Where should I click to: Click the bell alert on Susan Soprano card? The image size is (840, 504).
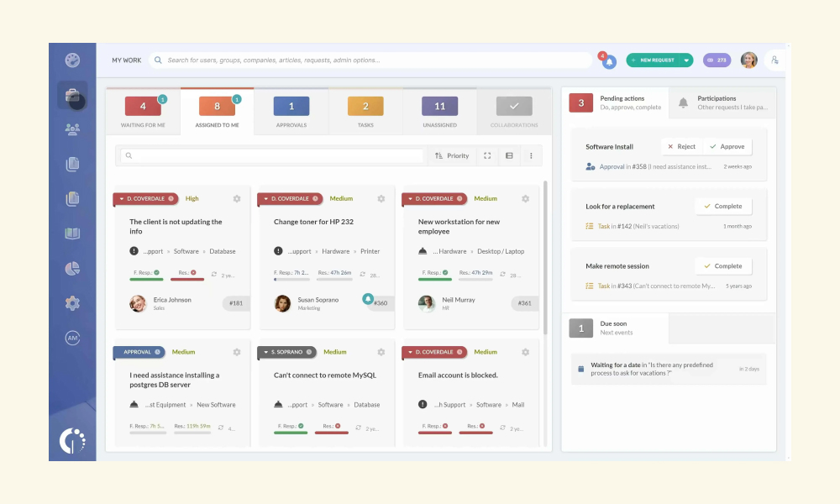(x=368, y=299)
